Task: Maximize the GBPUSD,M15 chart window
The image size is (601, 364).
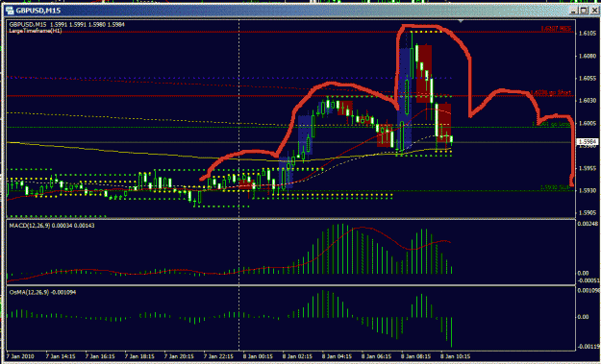Action: point(584,11)
